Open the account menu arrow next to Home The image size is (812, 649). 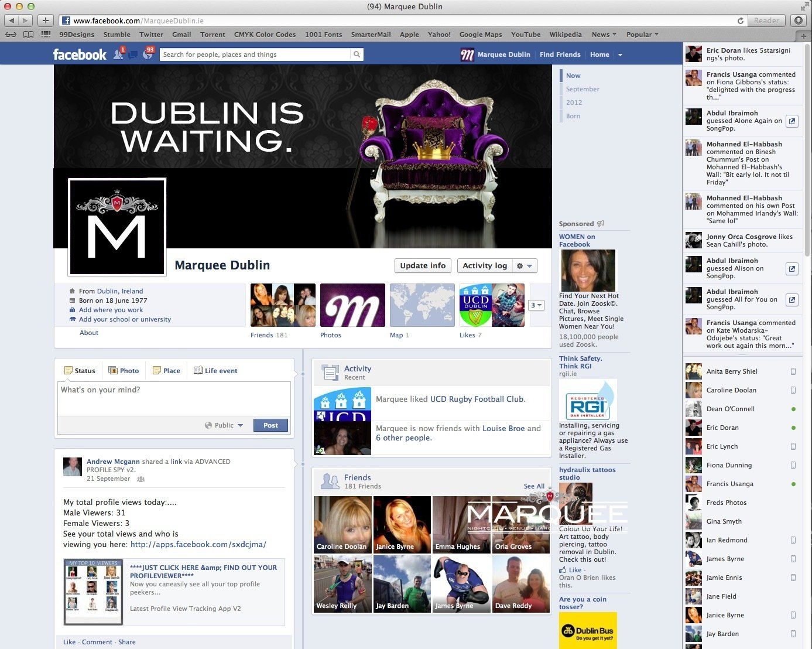pos(620,55)
